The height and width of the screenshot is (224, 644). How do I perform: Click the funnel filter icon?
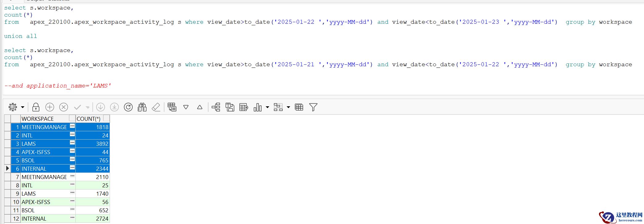313,107
